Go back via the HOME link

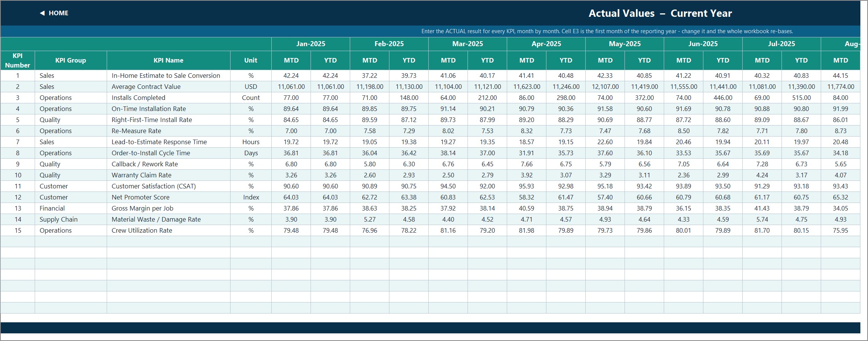(58, 13)
